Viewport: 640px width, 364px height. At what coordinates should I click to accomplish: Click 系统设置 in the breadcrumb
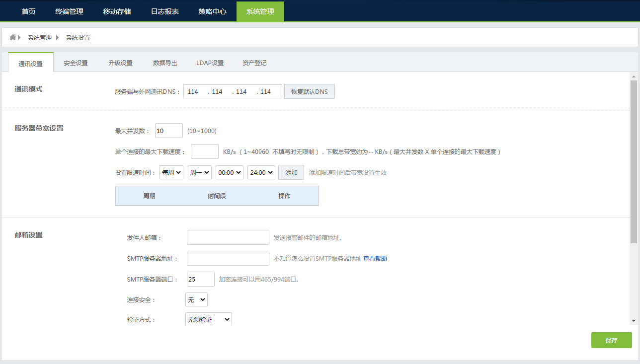pyautogui.click(x=78, y=37)
